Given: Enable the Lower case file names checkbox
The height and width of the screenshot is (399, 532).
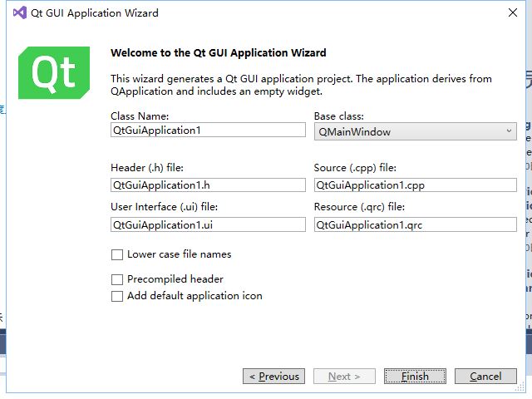Looking at the screenshot, I should (117, 254).
